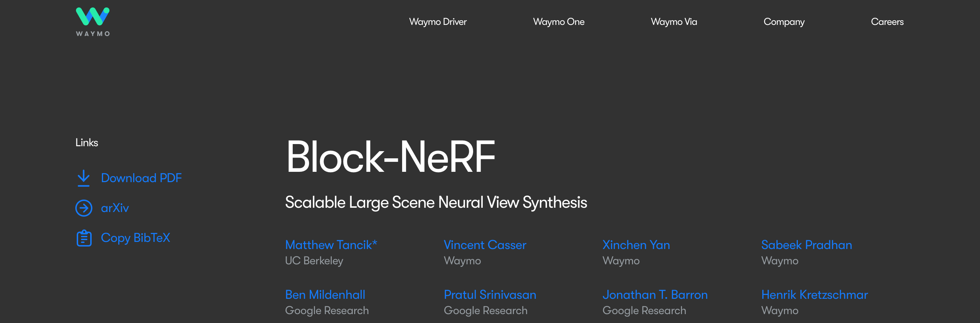Go to the Careers page
Viewport: 980px width, 323px height.
coord(887,22)
